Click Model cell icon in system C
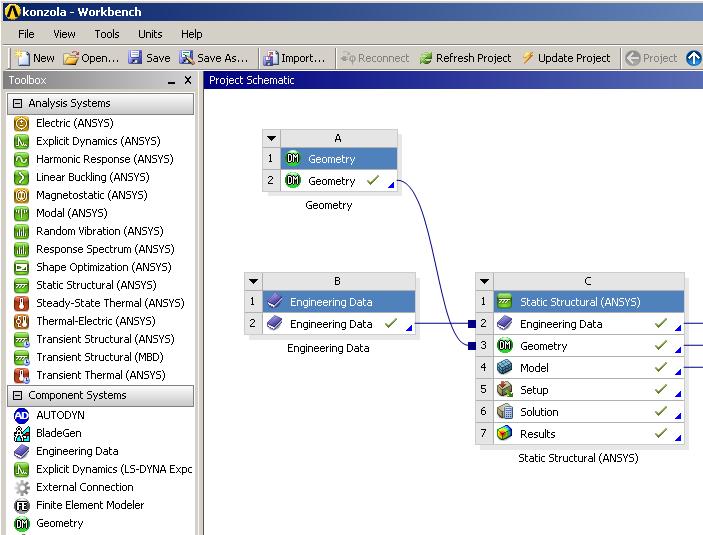Viewport: 703px width, 535px height. 504,368
